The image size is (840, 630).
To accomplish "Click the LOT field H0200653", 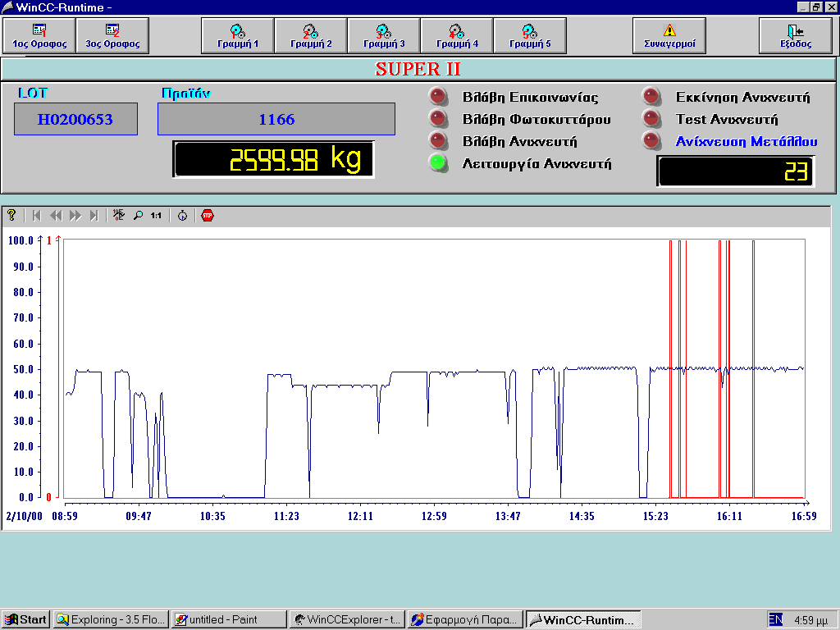I will click(x=75, y=120).
